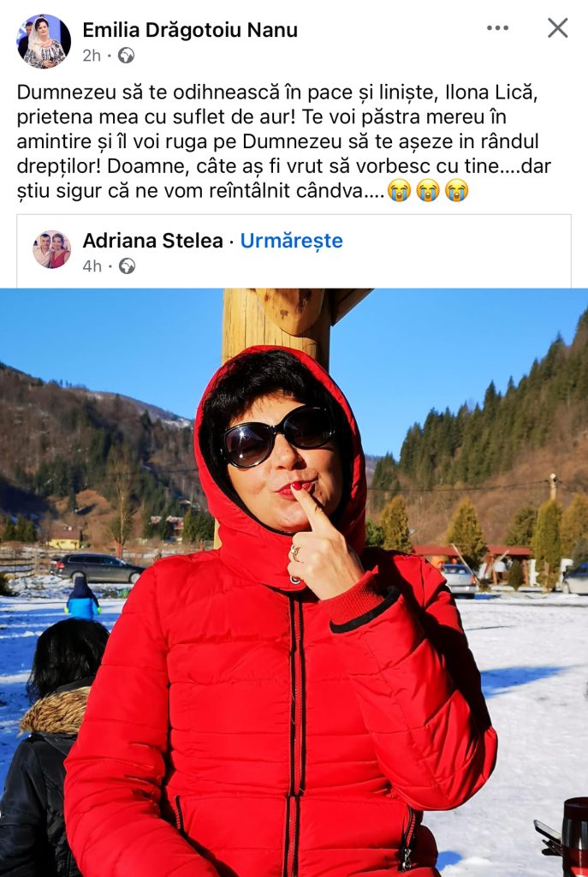
Task: Open the shared photo of the woman in red jacket
Action: click(x=294, y=582)
